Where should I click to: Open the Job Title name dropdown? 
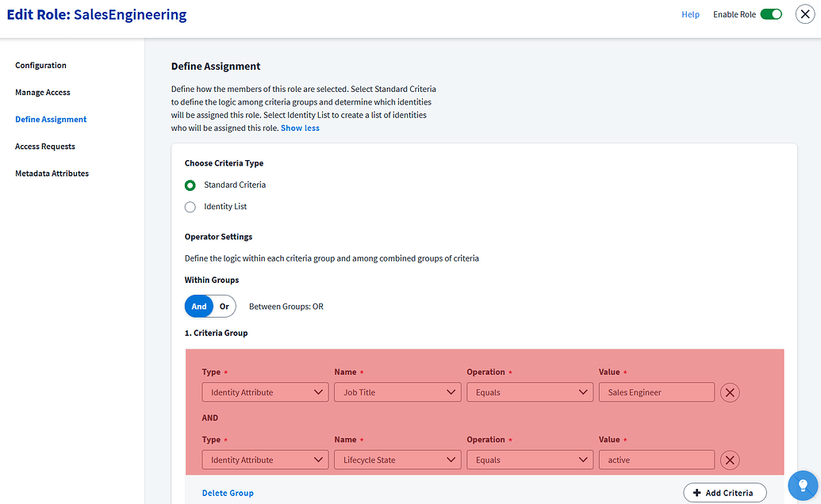click(x=397, y=391)
